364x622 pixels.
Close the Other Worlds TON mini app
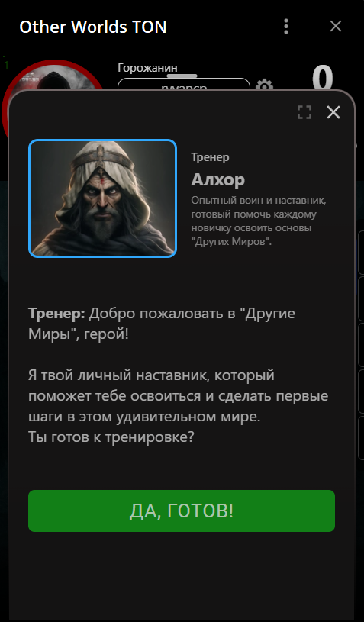336,27
